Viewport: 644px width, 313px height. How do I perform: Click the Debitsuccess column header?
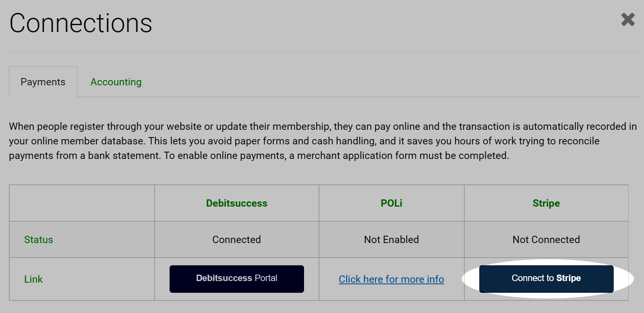237,203
